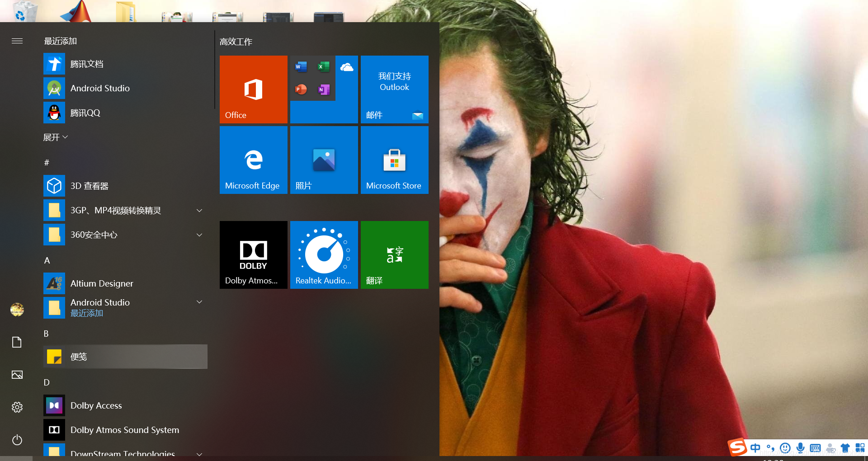The height and width of the screenshot is (461, 868).
Task: Click the 最近添加 section heading
Action: [x=61, y=41]
